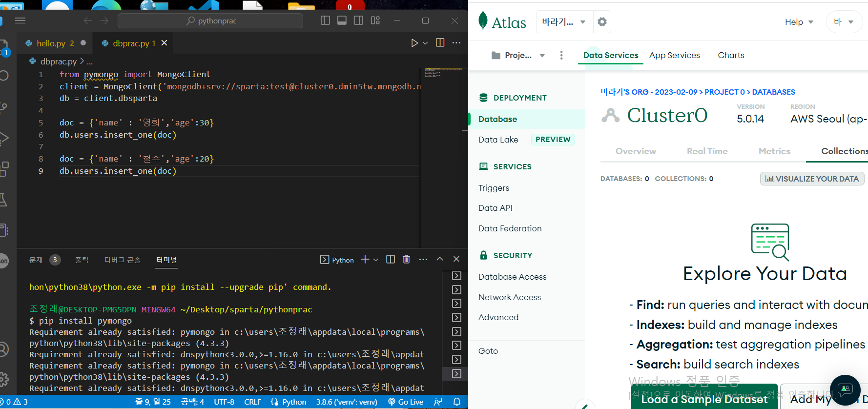Choose the 3.8.6 ('venv': venv) interpreter
868x409 pixels.
[347, 402]
